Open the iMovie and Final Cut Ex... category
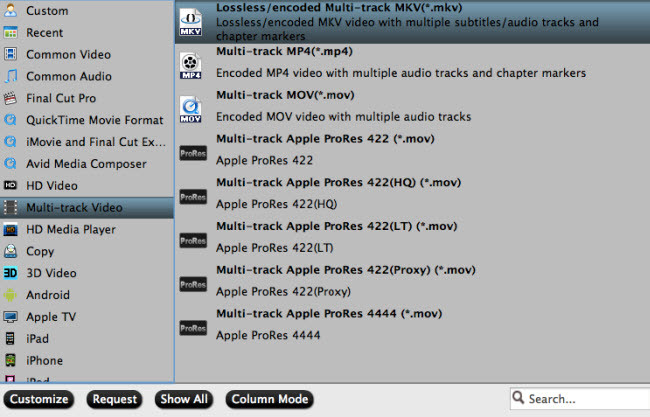Screen dimensions: 650x417 pyautogui.click(x=87, y=142)
